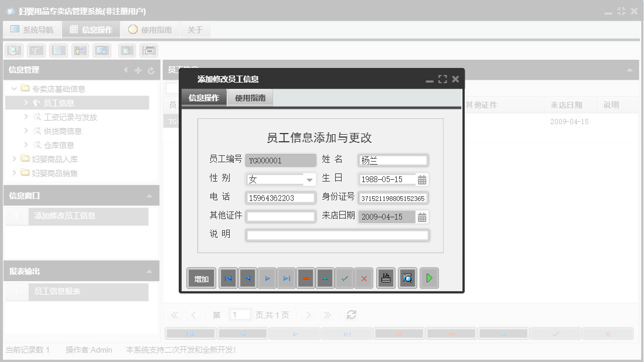Viewport: 644px width, 362px height.
Task: Click the search icon in the main toolbar
Action: point(13,50)
